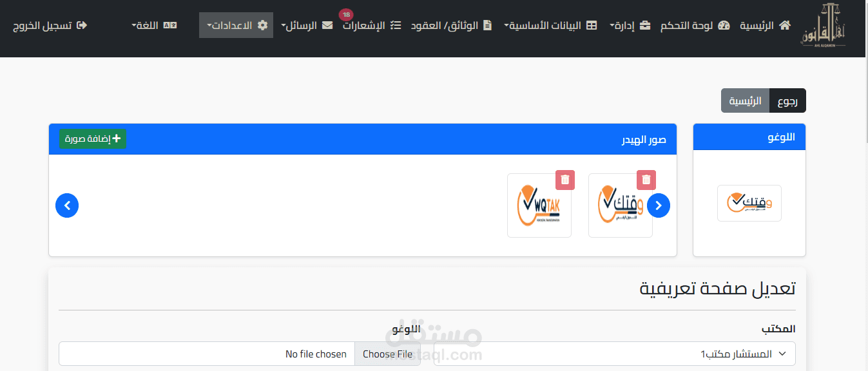Open the office selector showing المستشار مكتب1
The width and height of the screenshot is (868, 371).
click(615, 354)
